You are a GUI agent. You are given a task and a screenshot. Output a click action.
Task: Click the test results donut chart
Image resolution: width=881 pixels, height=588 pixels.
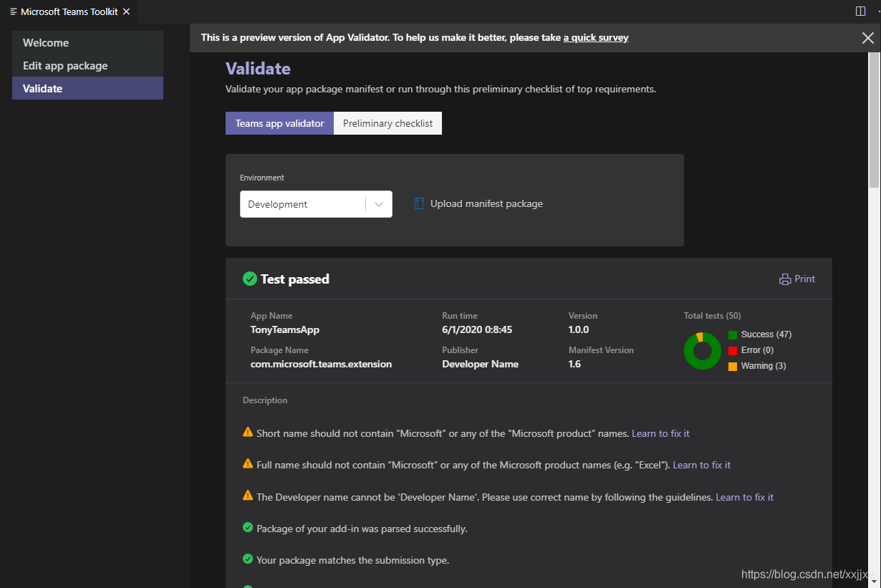point(702,351)
